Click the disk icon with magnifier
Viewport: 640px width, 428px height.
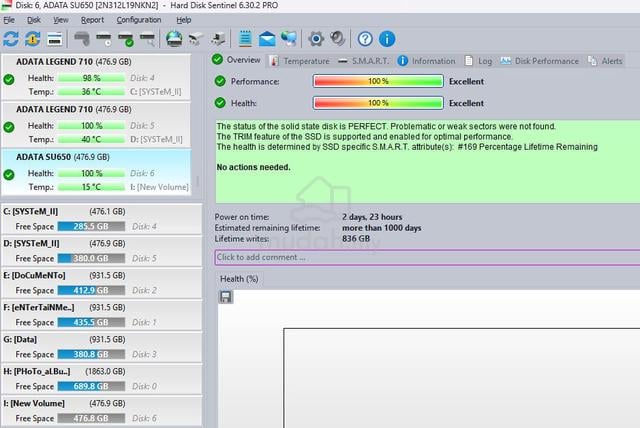(148, 39)
